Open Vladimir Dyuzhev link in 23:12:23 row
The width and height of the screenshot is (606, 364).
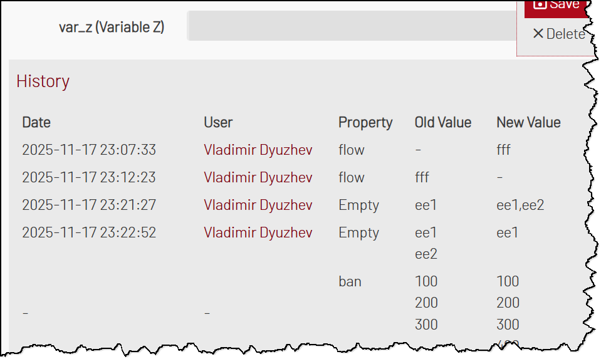tap(258, 177)
